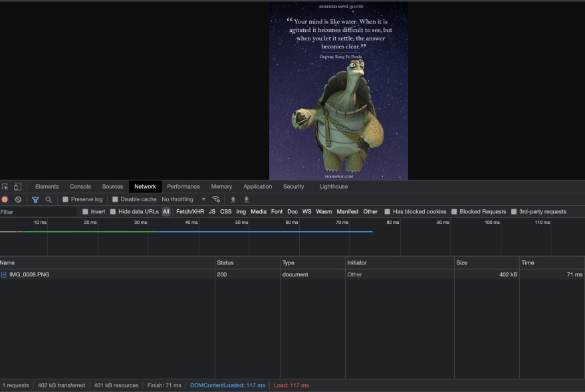Click Load: 117 ms status text
This screenshot has width=585, height=392.
291,385
